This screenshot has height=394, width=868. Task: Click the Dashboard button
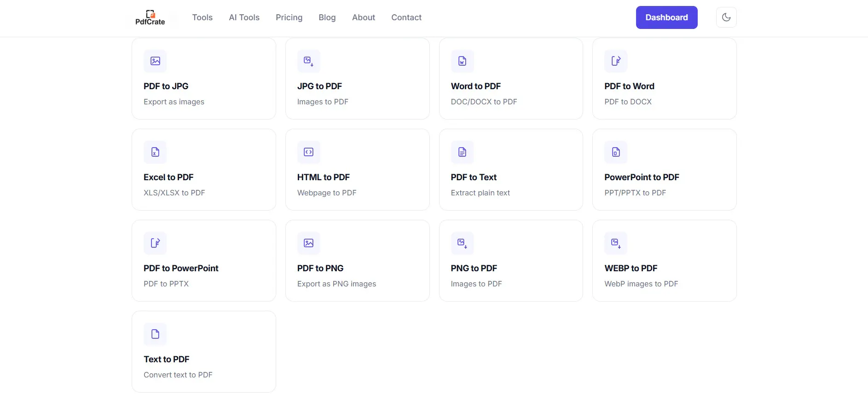(666, 17)
